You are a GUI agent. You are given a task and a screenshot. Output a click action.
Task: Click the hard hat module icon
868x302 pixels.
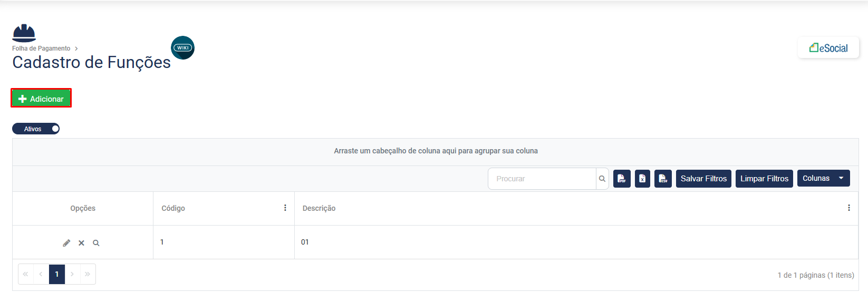tap(24, 33)
